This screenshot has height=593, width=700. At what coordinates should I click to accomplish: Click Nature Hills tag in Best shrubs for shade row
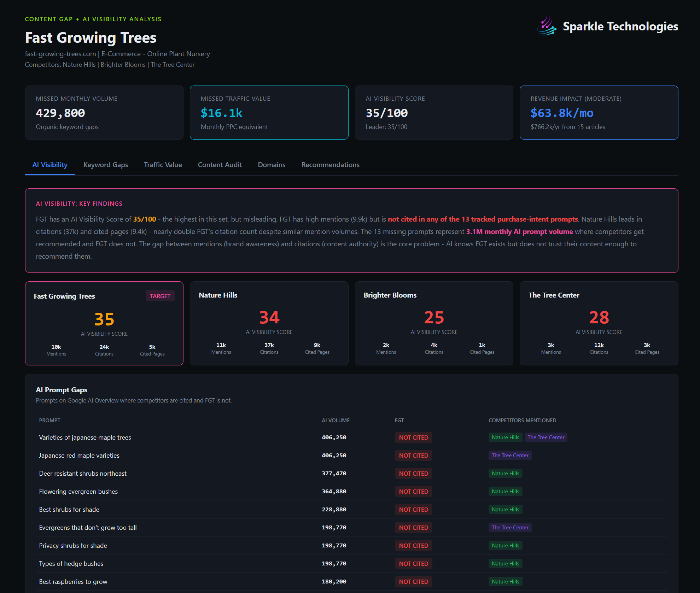(x=505, y=510)
